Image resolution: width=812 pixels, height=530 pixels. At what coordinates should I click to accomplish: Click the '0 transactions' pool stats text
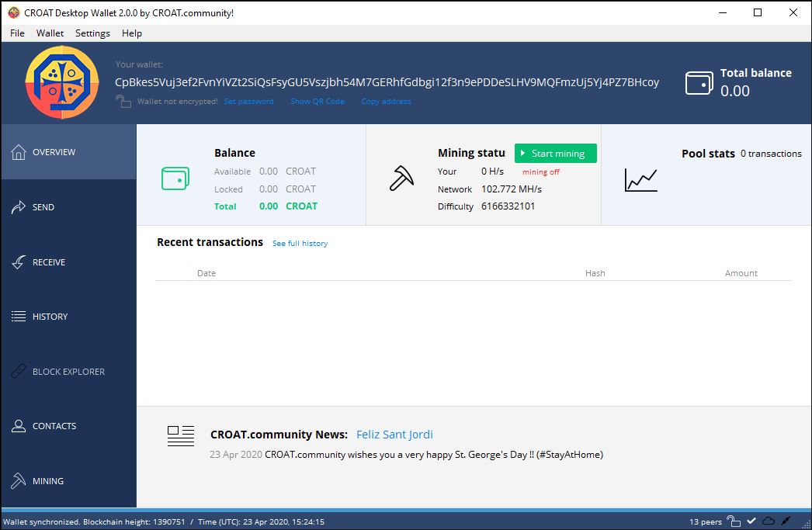[x=771, y=153]
